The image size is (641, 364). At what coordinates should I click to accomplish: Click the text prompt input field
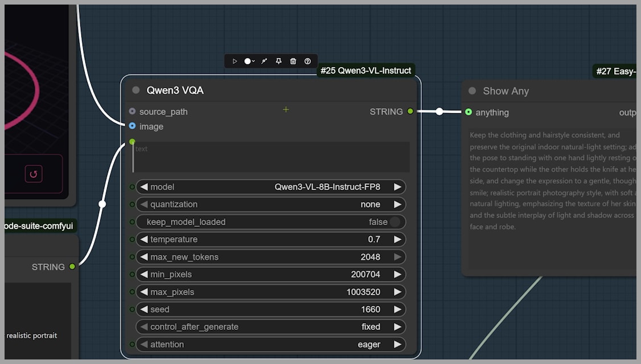(272, 158)
